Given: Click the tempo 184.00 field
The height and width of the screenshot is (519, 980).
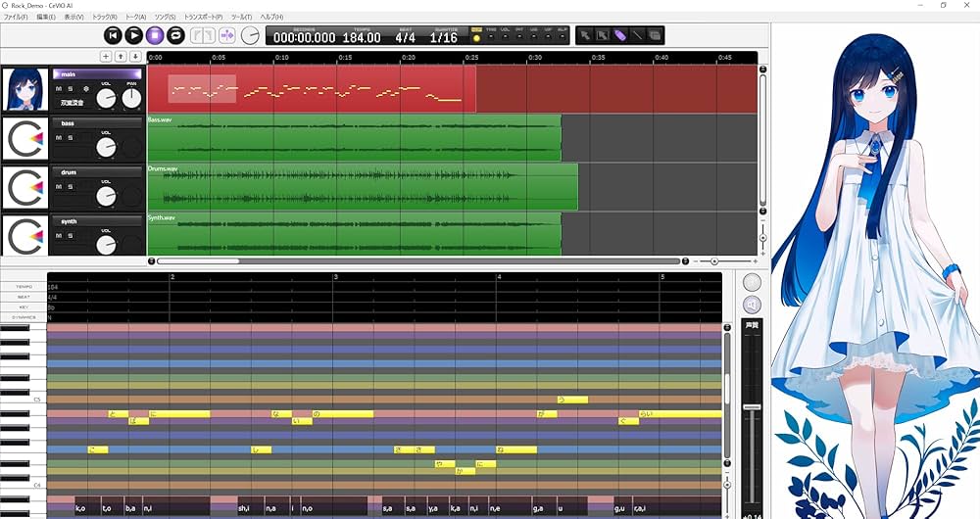Looking at the screenshot, I should tap(362, 36).
